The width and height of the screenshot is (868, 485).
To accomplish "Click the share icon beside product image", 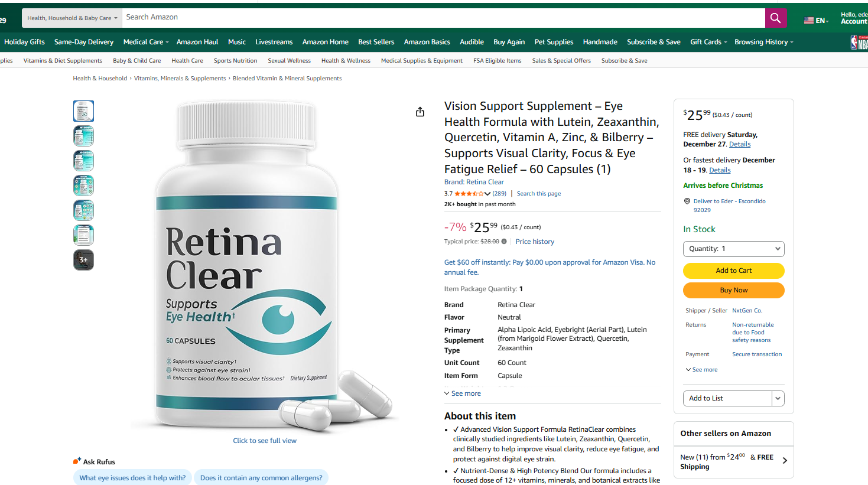I will click(x=420, y=112).
